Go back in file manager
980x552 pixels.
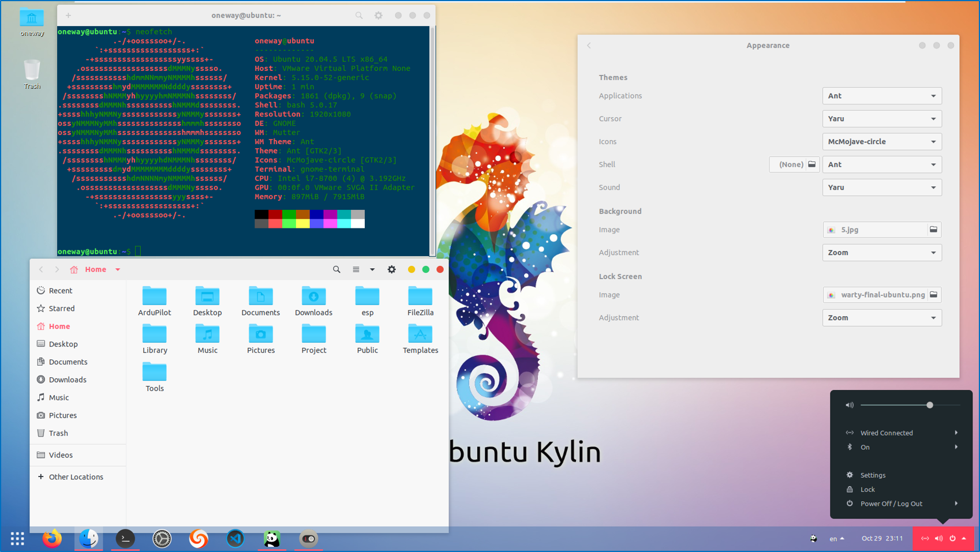tap(41, 269)
